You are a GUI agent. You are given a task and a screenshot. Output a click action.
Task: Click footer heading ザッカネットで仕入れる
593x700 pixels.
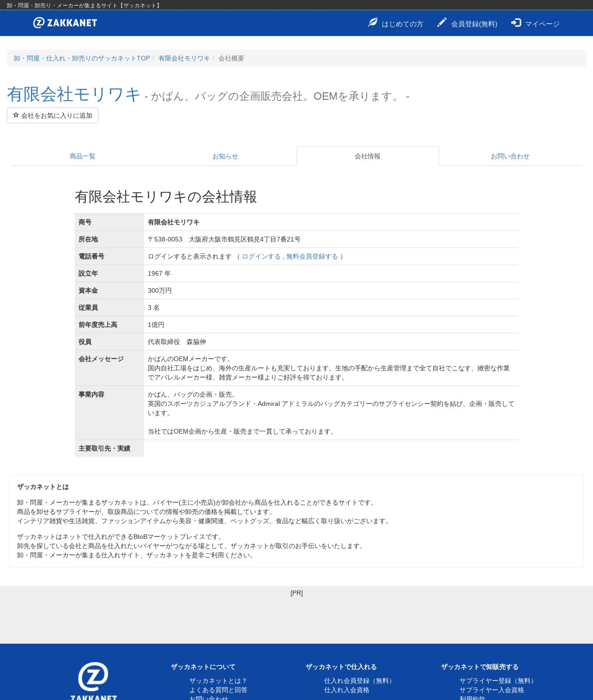(341, 667)
